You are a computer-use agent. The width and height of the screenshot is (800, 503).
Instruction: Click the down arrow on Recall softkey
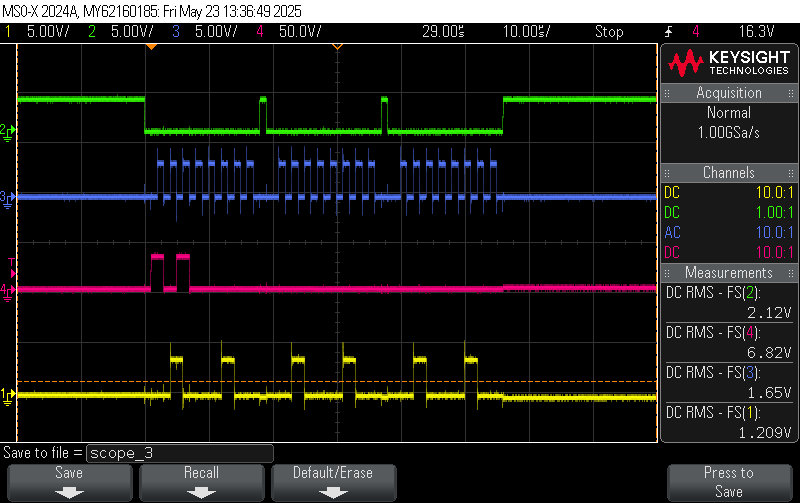click(x=202, y=493)
